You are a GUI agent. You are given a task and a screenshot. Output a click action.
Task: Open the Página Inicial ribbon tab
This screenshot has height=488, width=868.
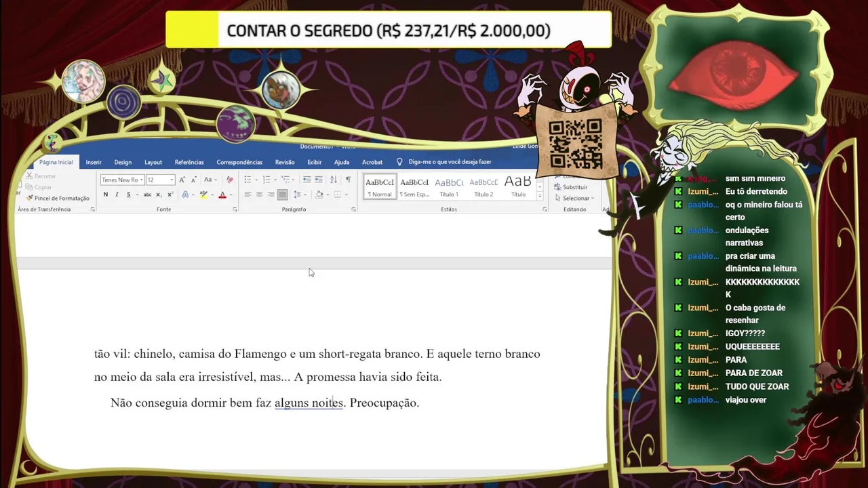[x=56, y=162]
